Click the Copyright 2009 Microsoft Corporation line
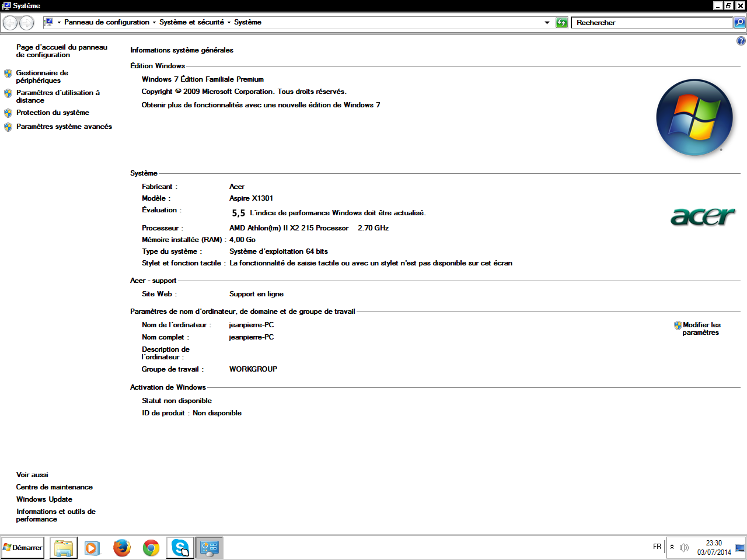Viewport: 747px width, 560px height. pos(244,92)
